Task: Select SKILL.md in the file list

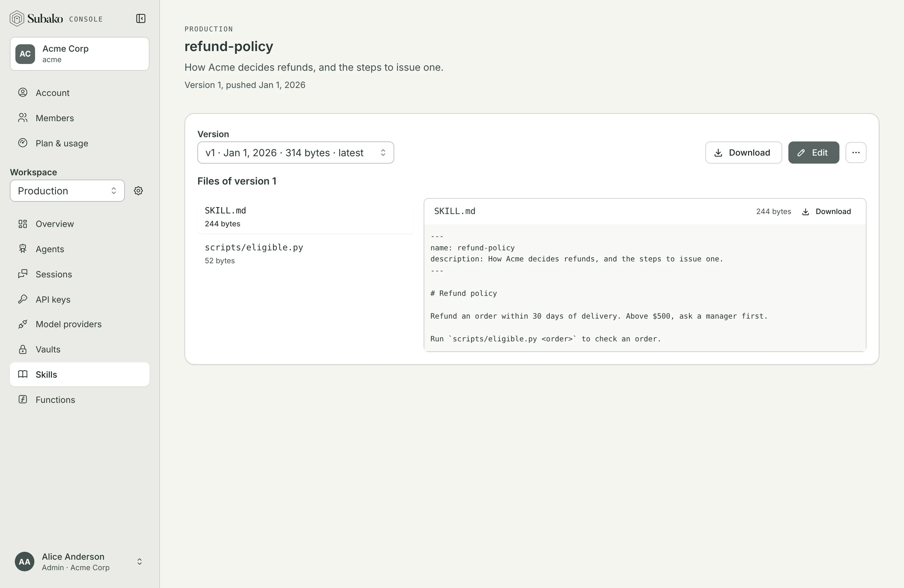Action: (305, 217)
